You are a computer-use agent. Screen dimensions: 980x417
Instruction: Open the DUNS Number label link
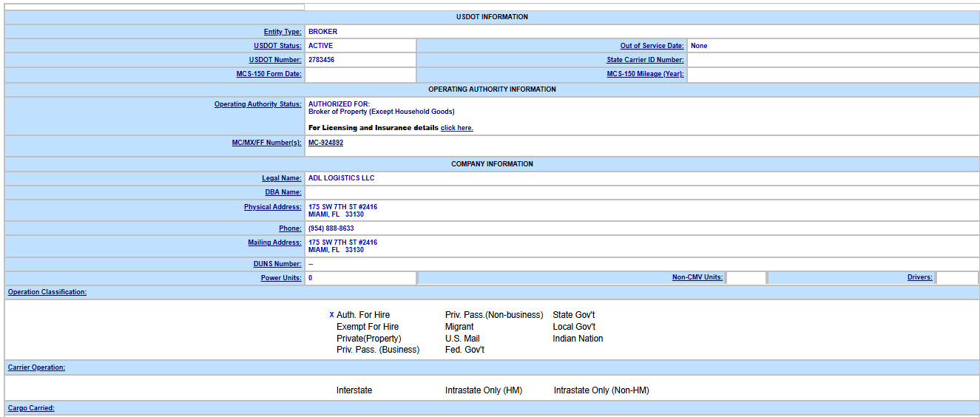click(x=277, y=264)
